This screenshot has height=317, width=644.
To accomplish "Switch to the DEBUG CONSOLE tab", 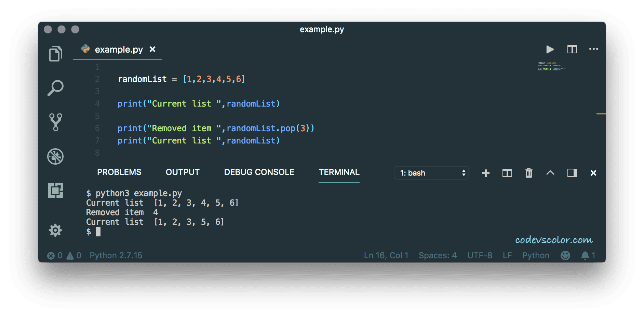I will 259,172.
